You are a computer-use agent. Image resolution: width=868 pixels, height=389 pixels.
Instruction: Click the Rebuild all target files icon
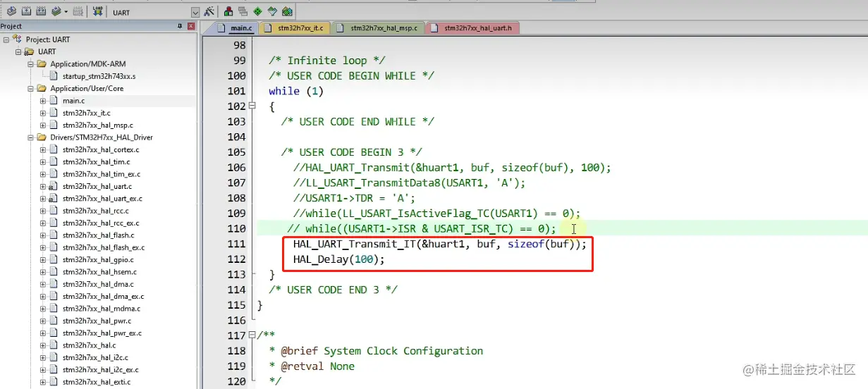point(41,11)
